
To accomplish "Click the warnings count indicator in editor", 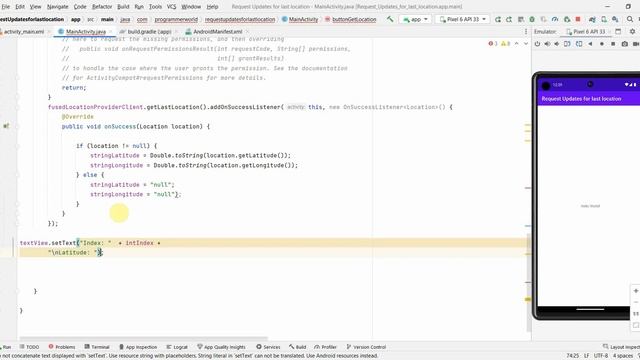I will pos(505,44).
